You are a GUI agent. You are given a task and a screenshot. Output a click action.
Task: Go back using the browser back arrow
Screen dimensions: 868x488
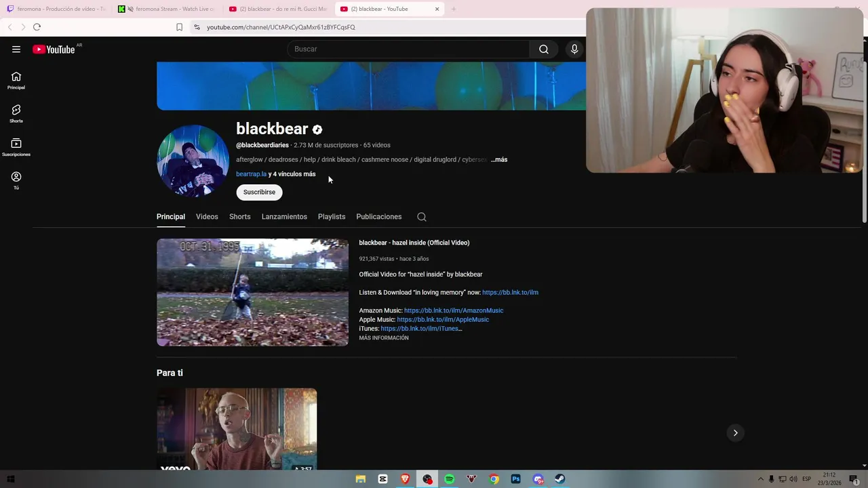9,27
